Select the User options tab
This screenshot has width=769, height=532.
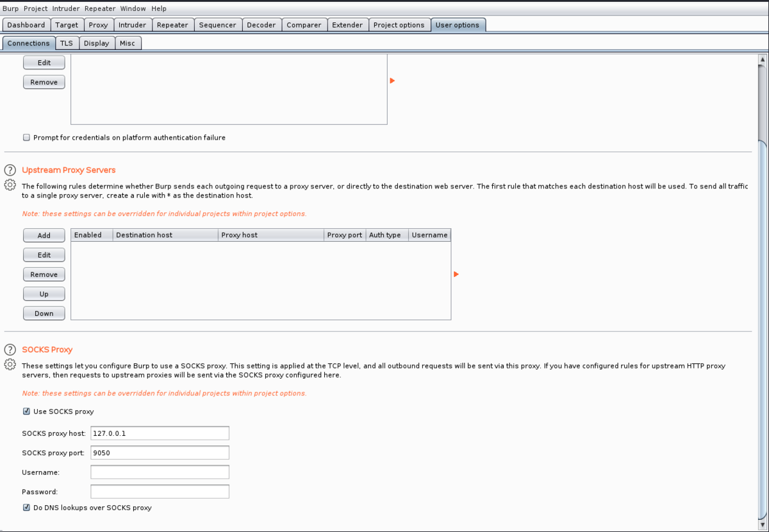458,25
